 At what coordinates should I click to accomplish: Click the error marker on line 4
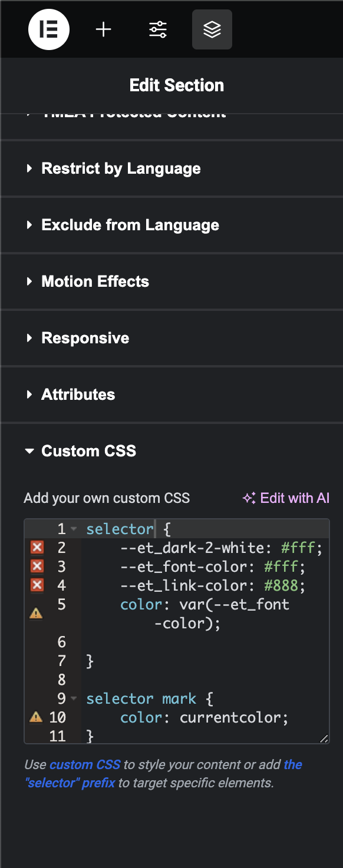click(x=37, y=585)
